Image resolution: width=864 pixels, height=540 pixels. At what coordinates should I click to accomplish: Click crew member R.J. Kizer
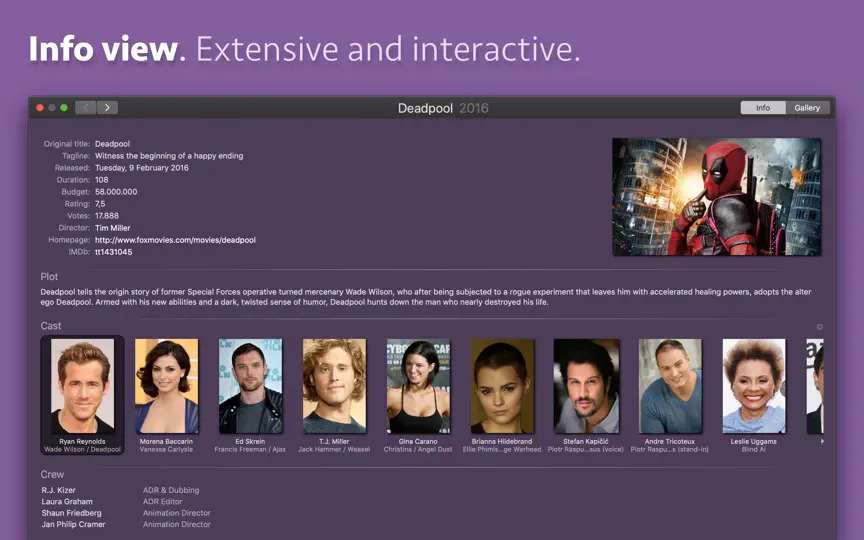tap(58, 490)
